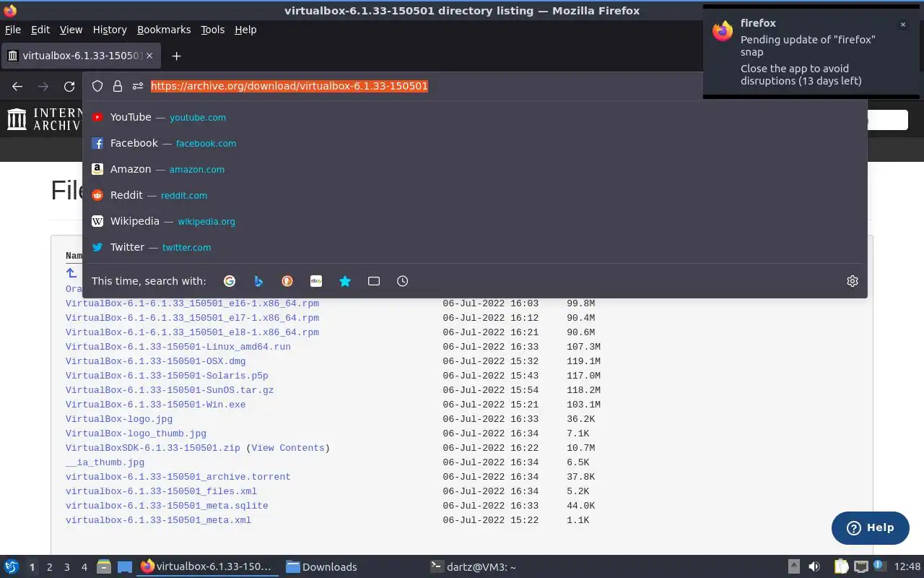
Task: Open a new tab with the plus button
Action: 176,56
